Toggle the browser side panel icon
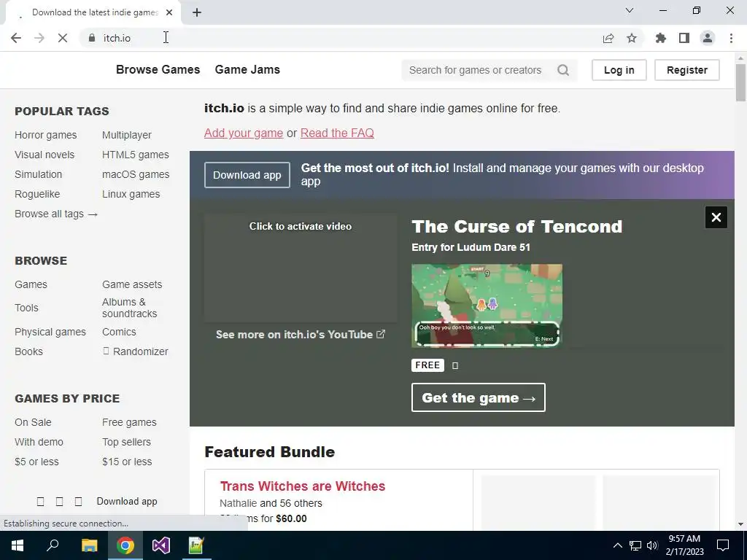This screenshot has height=560, width=747. (x=684, y=38)
